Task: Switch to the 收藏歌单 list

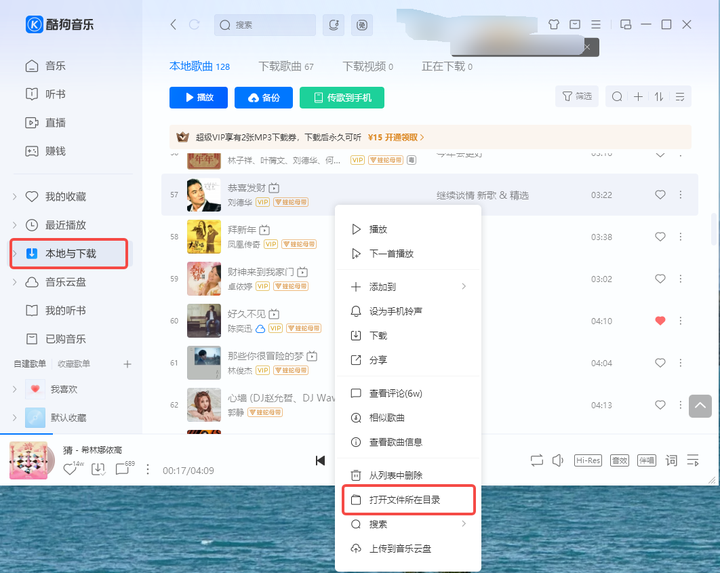Action: [74, 364]
